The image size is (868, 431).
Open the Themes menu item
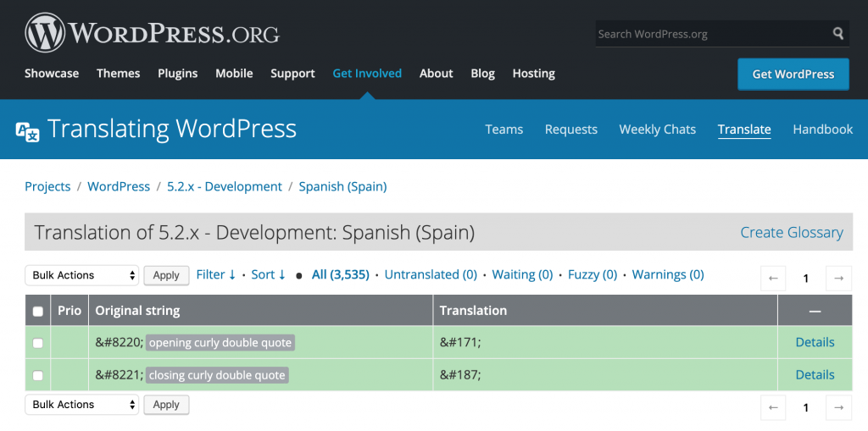(x=119, y=73)
